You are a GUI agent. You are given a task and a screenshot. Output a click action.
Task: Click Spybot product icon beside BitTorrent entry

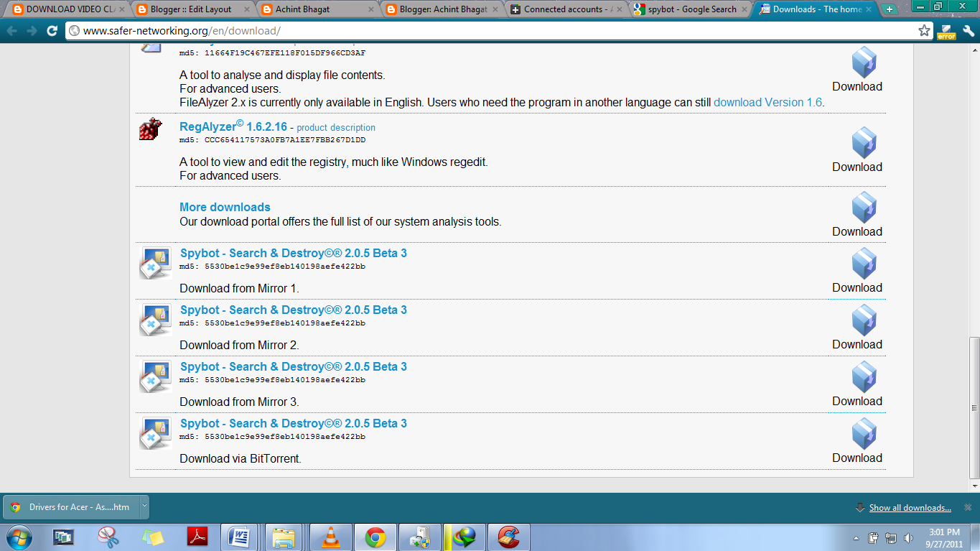(155, 433)
